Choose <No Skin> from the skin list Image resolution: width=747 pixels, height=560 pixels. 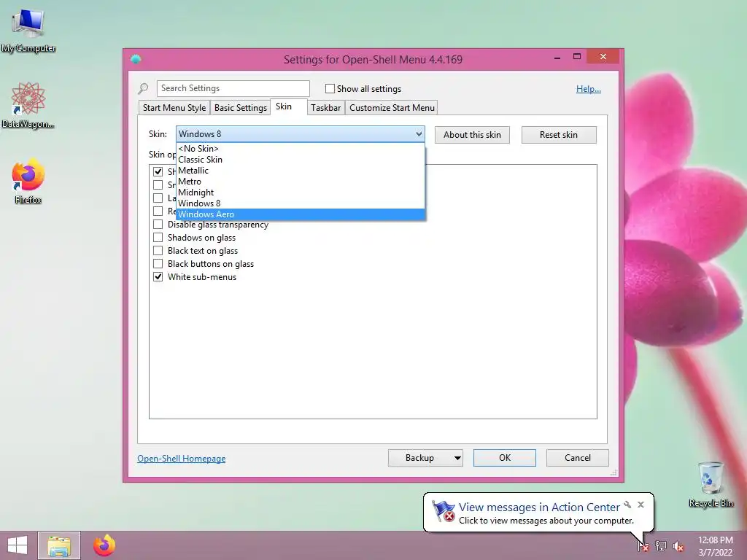[300, 149]
